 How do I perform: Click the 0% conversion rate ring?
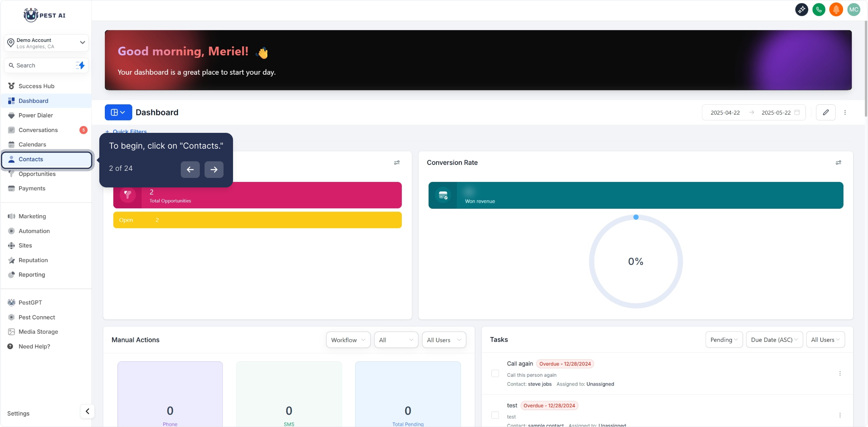636,261
